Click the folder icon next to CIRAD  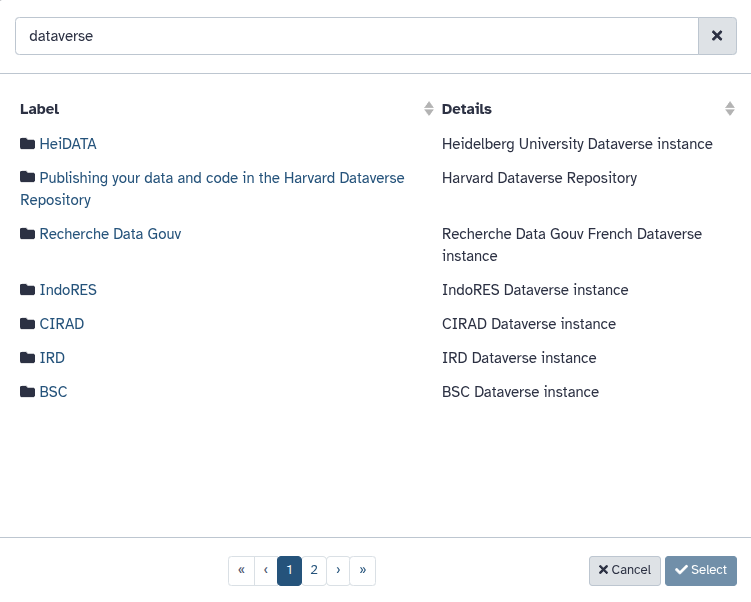click(x=27, y=324)
